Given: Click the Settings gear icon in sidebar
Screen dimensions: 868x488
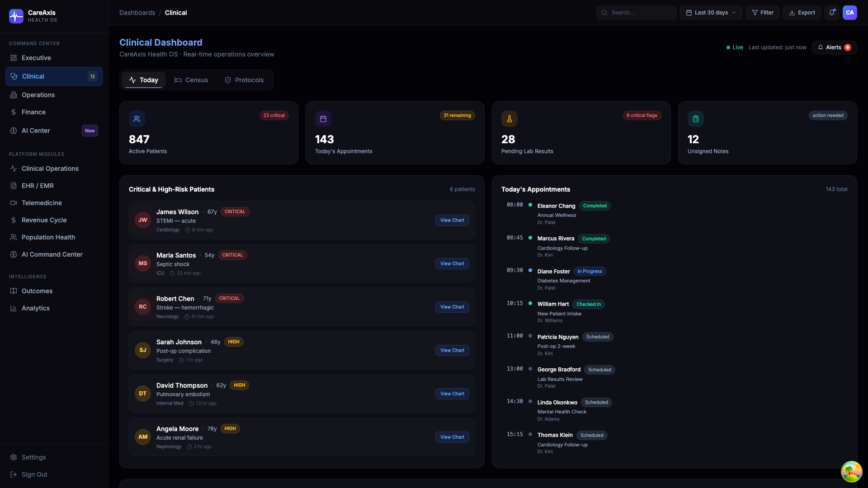Looking at the screenshot, I should coord(14,457).
